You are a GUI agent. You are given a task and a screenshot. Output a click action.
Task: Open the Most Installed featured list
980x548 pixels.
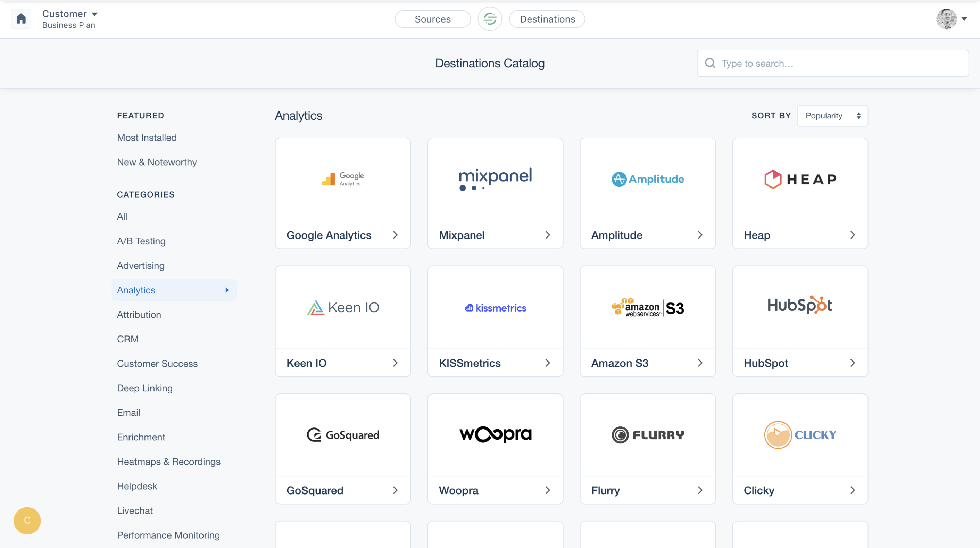(x=147, y=138)
